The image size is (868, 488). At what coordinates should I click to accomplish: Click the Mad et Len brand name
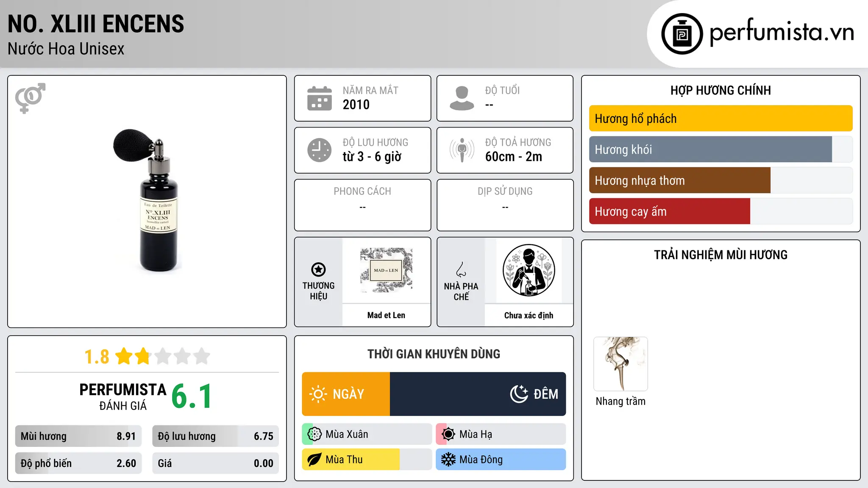coord(386,315)
